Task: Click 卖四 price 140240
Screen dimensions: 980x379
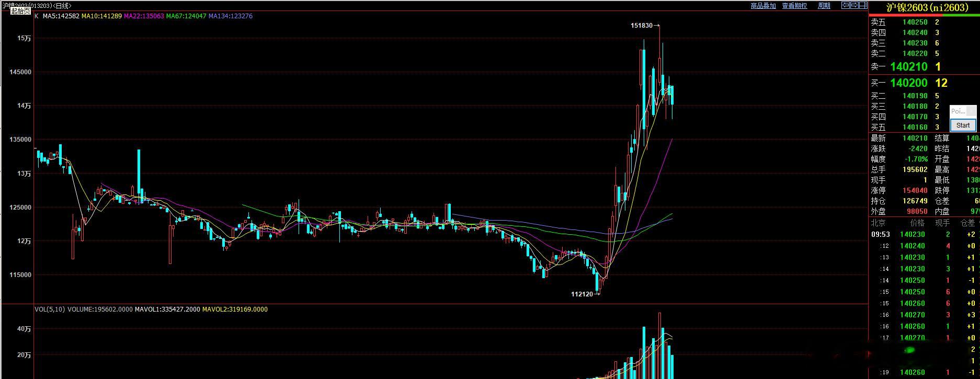Action: [x=915, y=33]
